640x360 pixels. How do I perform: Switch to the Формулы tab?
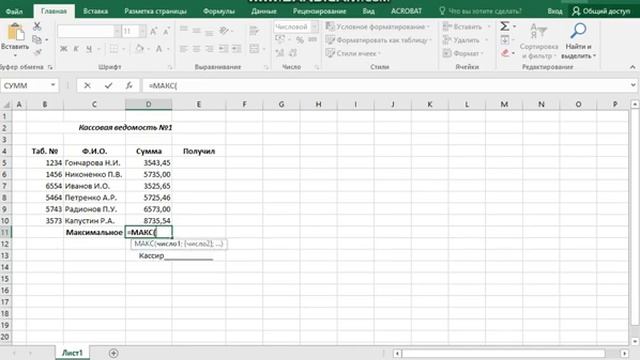coord(219,11)
